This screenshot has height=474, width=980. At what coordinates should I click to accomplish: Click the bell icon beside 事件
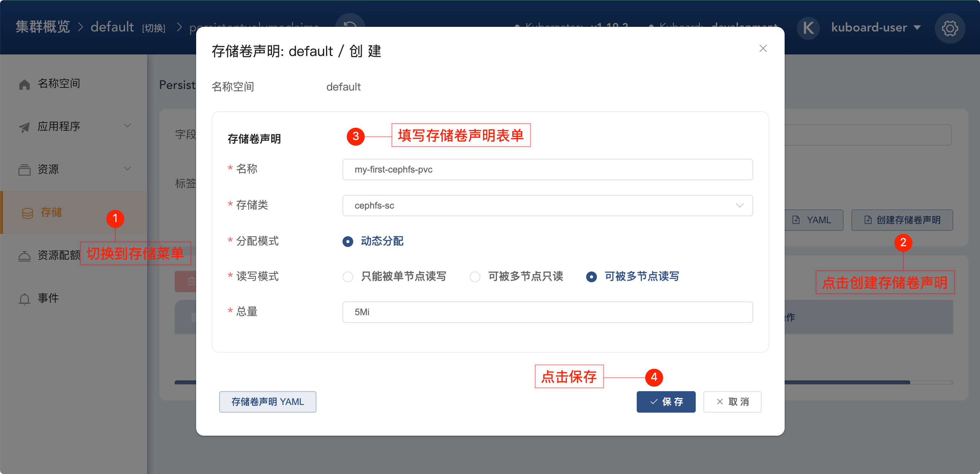tap(25, 299)
